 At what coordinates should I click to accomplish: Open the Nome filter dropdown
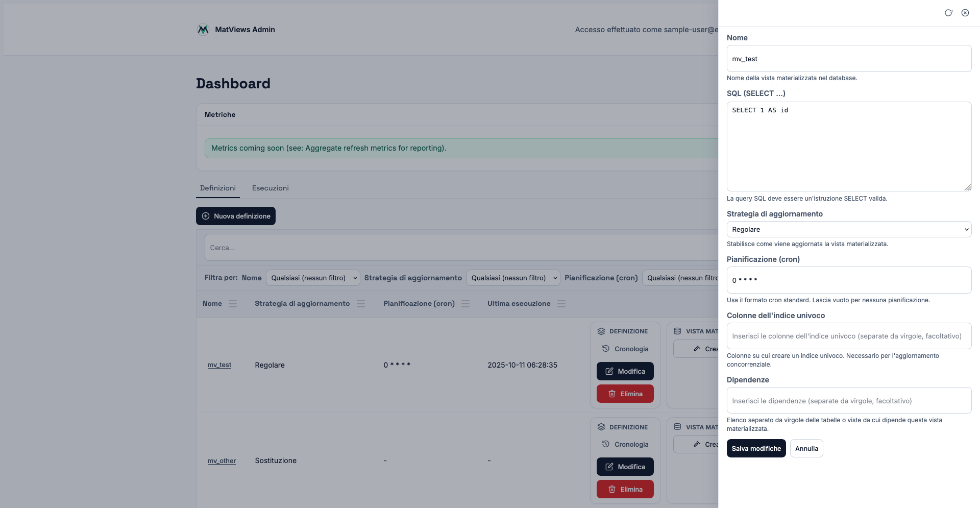(313, 278)
